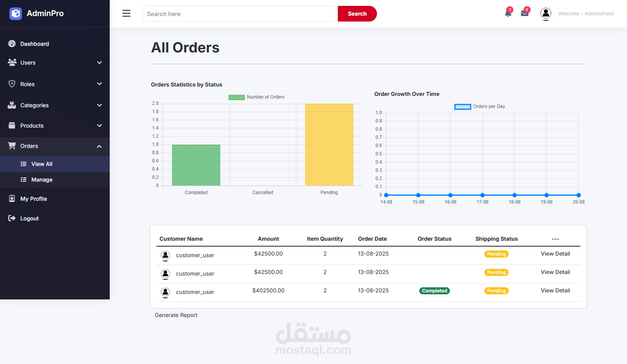Open the Products menu label

coord(32,126)
